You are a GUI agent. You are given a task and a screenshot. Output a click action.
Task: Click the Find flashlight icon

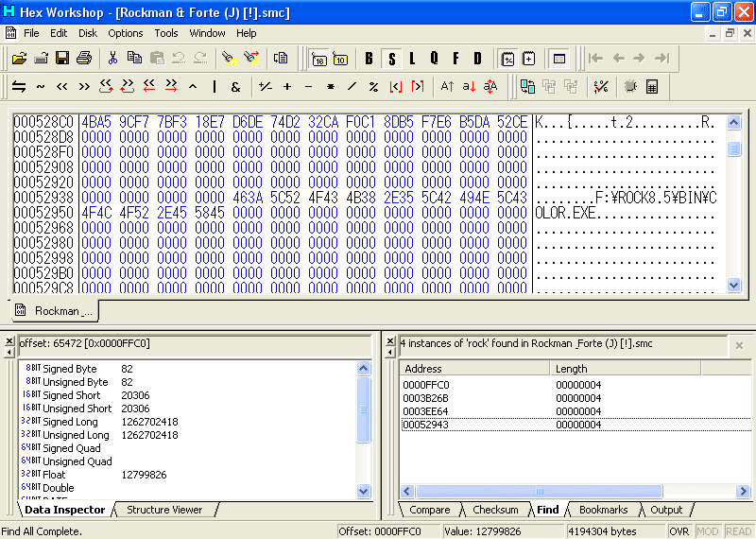[x=229, y=59]
